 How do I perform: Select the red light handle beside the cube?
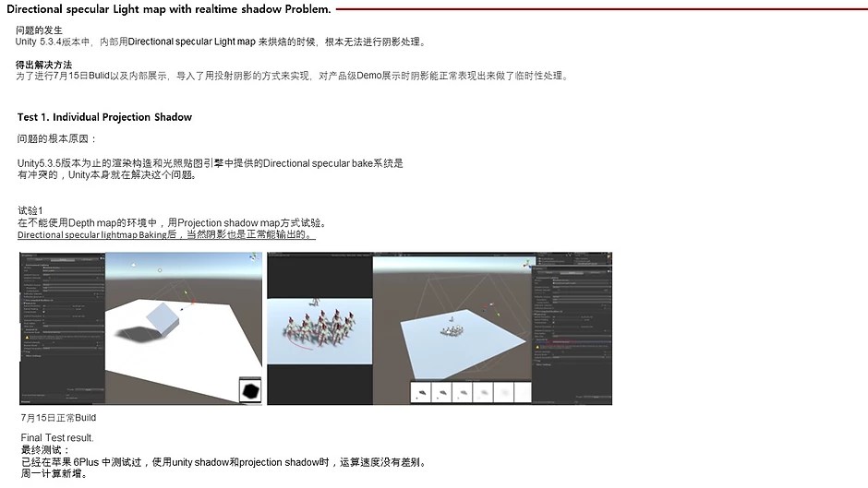(x=192, y=301)
